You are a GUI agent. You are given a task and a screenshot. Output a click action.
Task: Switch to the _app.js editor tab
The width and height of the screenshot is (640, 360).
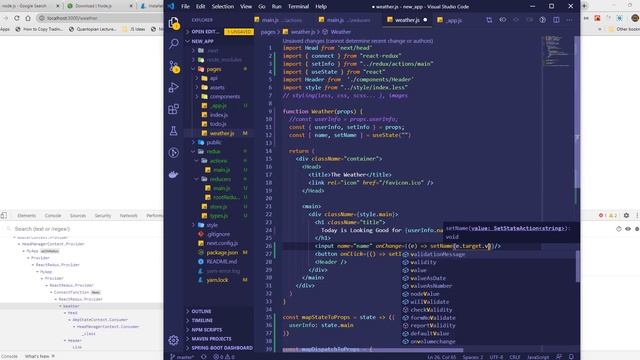click(449, 20)
